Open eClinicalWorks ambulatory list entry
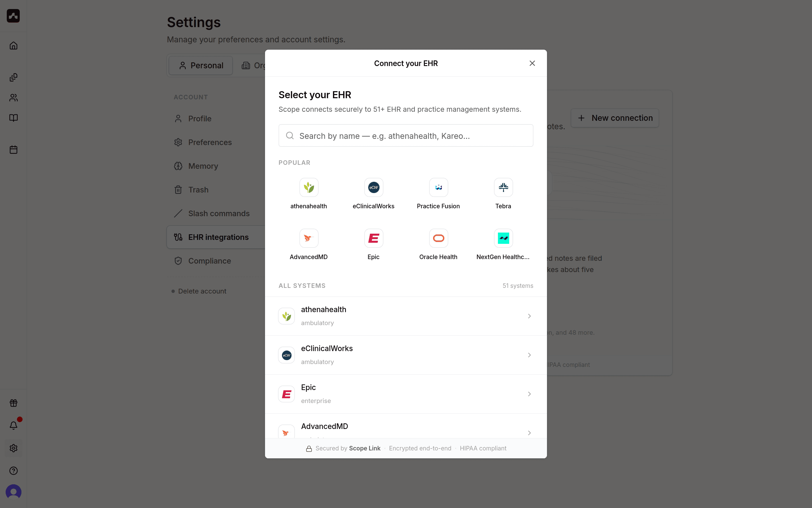The image size is (812, 508). coord(406,355)
